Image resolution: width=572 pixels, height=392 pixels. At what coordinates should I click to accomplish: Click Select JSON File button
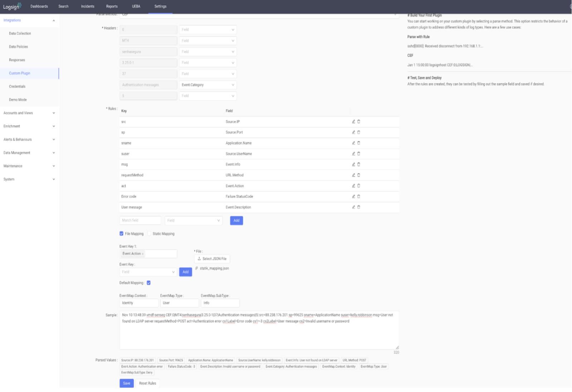point(212,259)
